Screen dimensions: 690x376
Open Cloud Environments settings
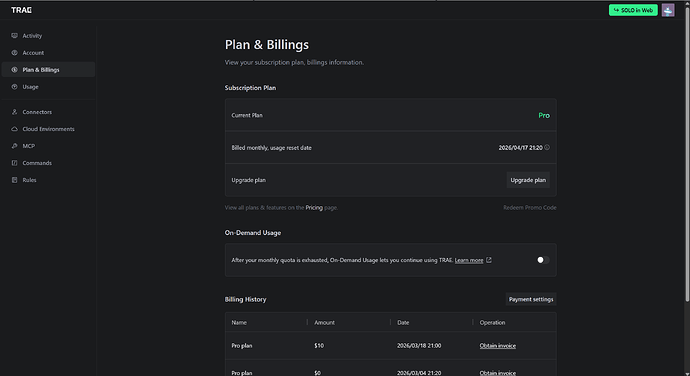tap(48, 129)
